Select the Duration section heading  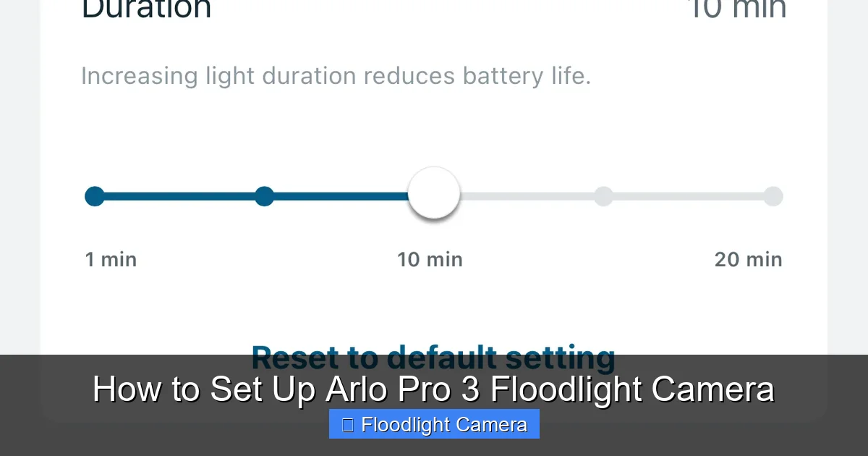pyautogui.click(x=147, y=10)
